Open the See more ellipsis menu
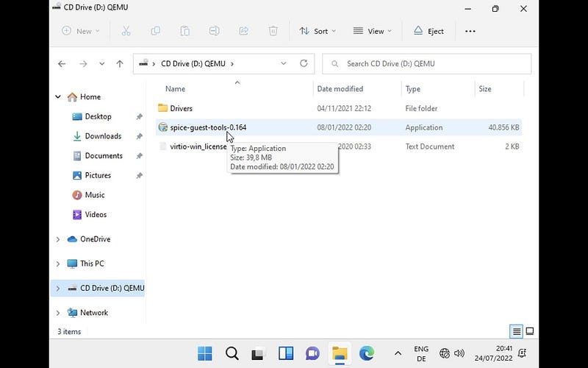The height and width of the screenshot is (368, 588). [x=470, y=32]
